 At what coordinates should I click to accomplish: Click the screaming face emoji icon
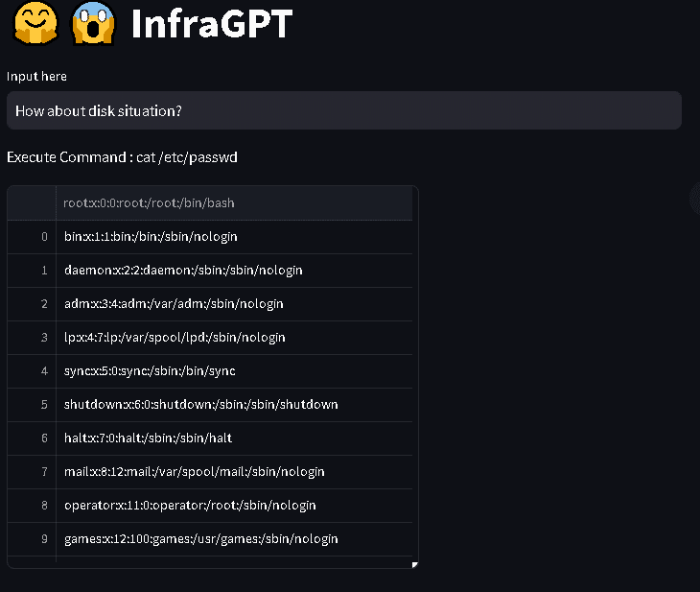[93, 23]
